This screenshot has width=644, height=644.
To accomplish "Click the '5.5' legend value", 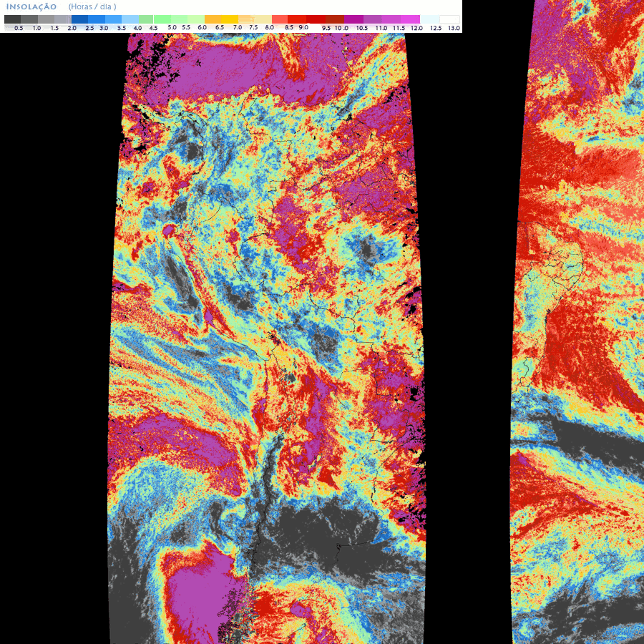I will (x=186, y=27).
